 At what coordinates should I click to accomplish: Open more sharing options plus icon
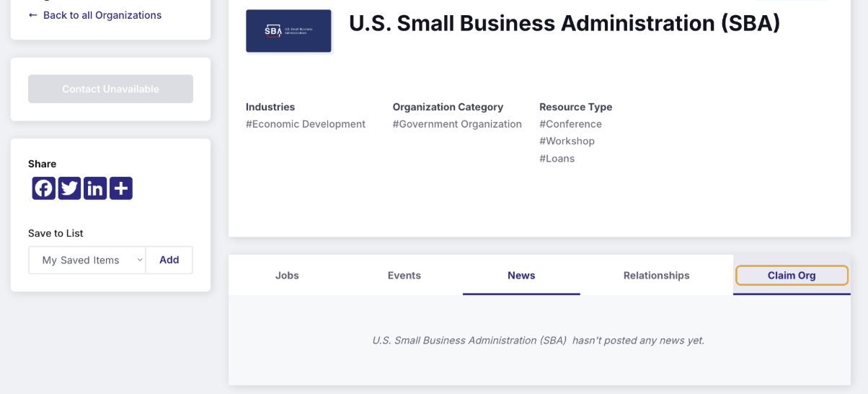(121, 188)
